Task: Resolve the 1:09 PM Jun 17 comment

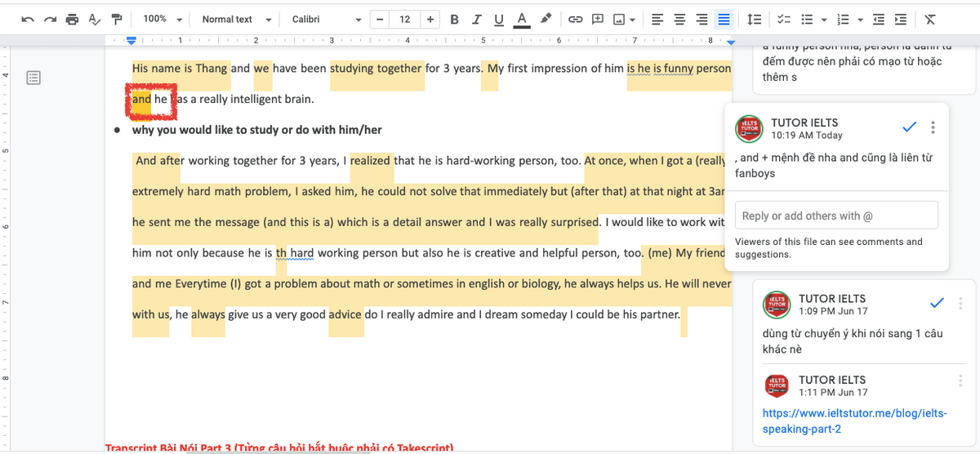Action: [937, 303]
